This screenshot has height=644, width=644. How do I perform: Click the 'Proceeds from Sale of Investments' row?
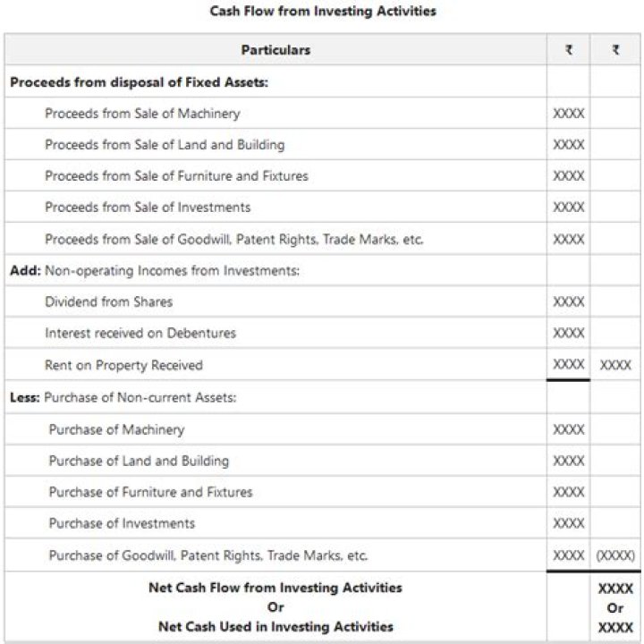click(148, 208)
